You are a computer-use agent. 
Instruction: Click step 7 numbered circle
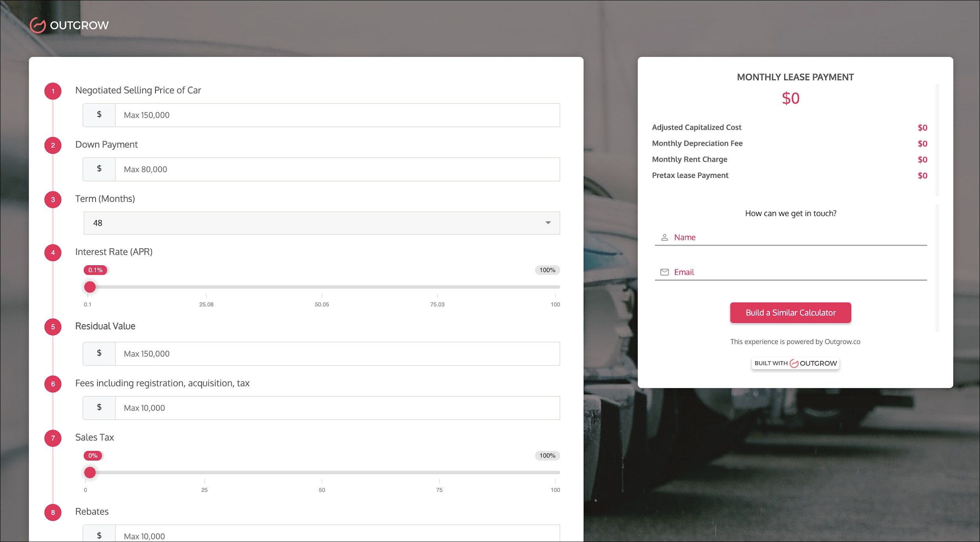[x=53, y=438]
